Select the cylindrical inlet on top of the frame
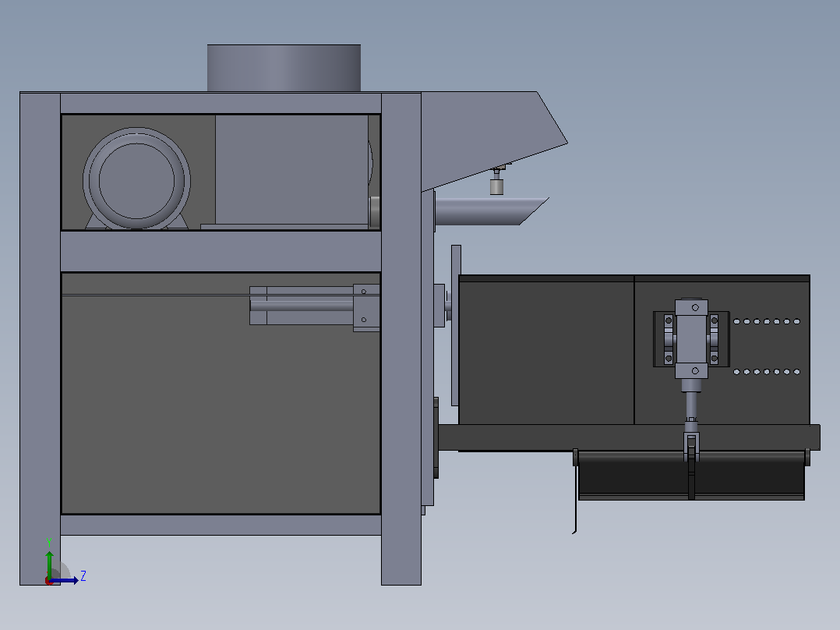Viewport: 840px width, 630px height. 284,68
